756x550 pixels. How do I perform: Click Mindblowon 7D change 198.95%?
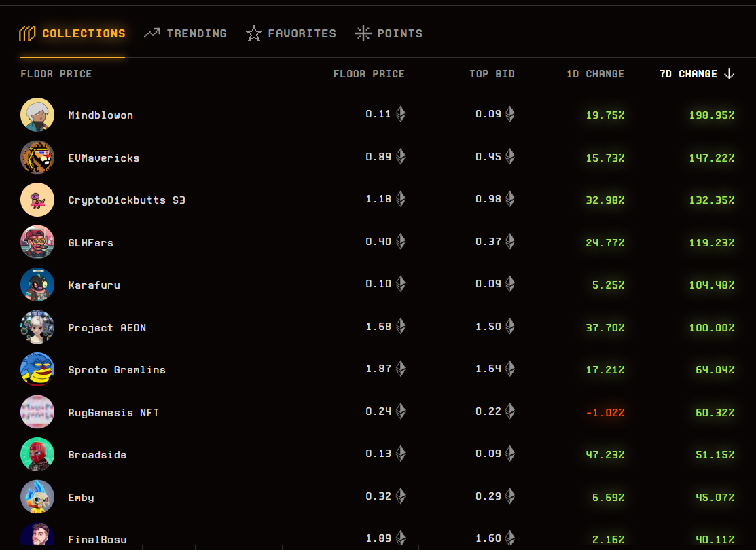click(712, 115)
